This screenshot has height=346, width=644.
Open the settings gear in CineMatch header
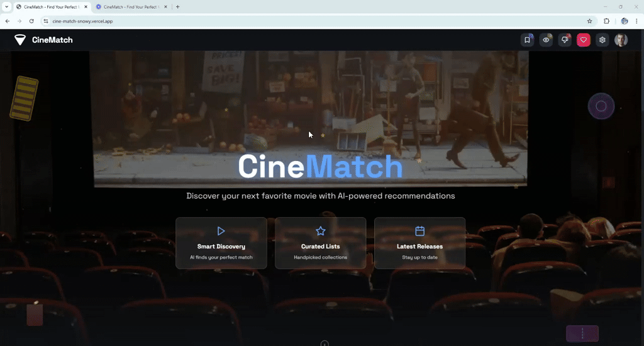tap(602, 40)
